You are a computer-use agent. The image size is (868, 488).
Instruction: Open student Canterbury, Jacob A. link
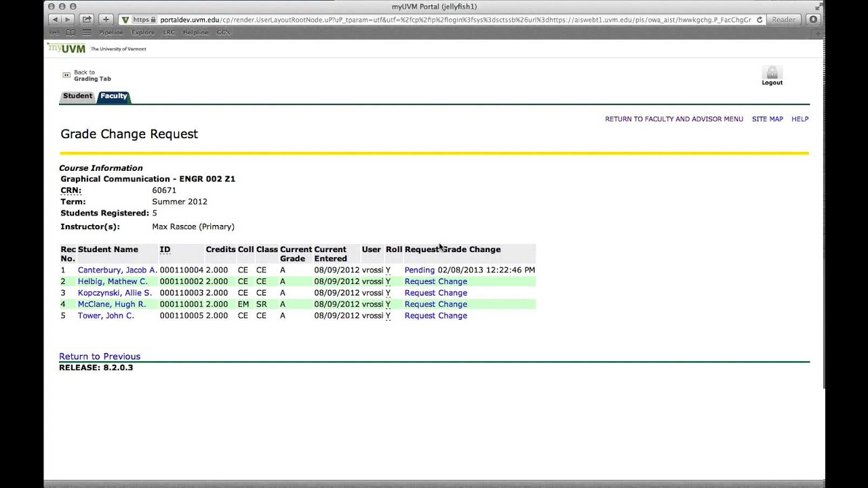117,270
